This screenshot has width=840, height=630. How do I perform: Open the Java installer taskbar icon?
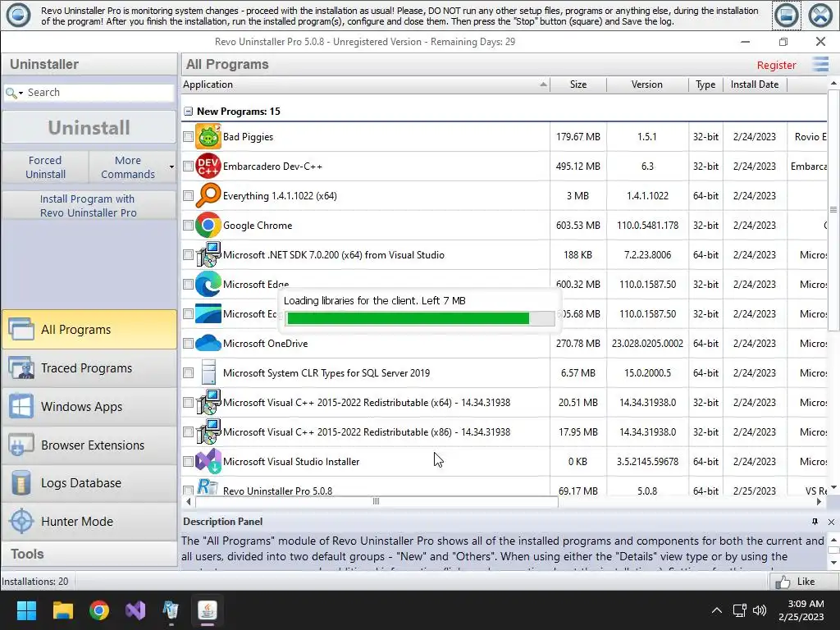pyautogui.click(x=208, y=610)
